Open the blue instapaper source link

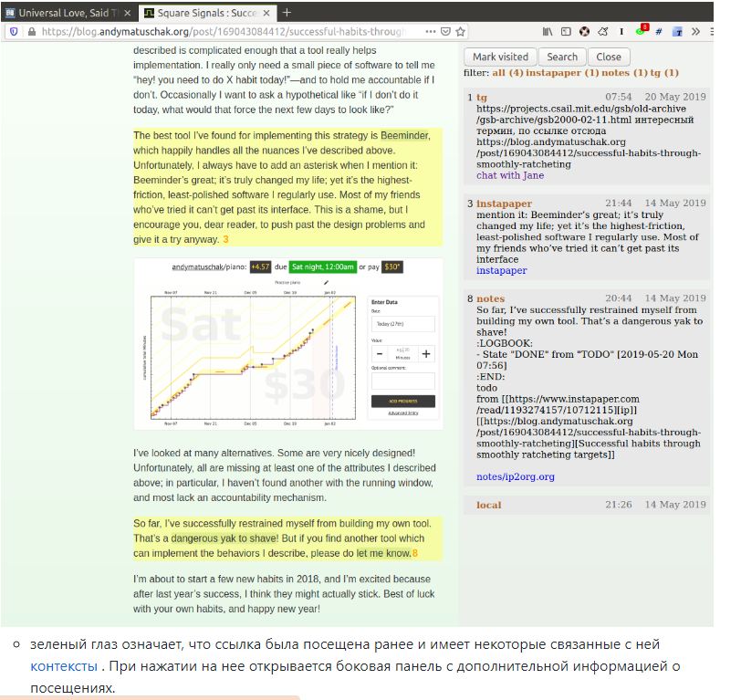501,270
